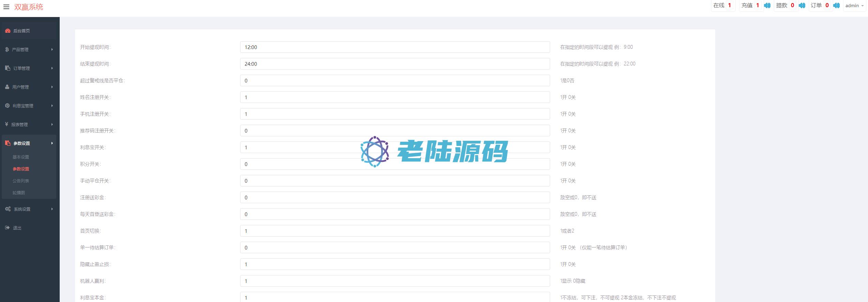868x302 pixels.
Task: Open 基本设置 in the sidebar
Action: pyautogui.click(x=21, y=157)
